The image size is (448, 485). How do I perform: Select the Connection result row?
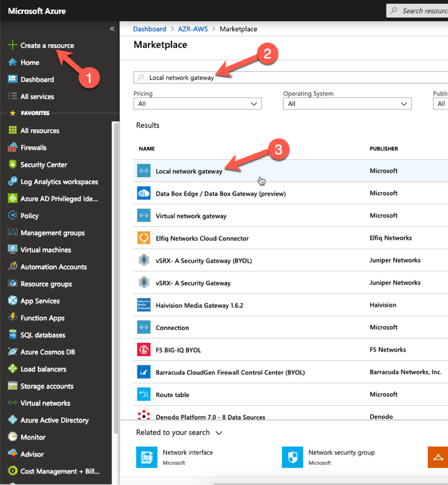(291, 327)
